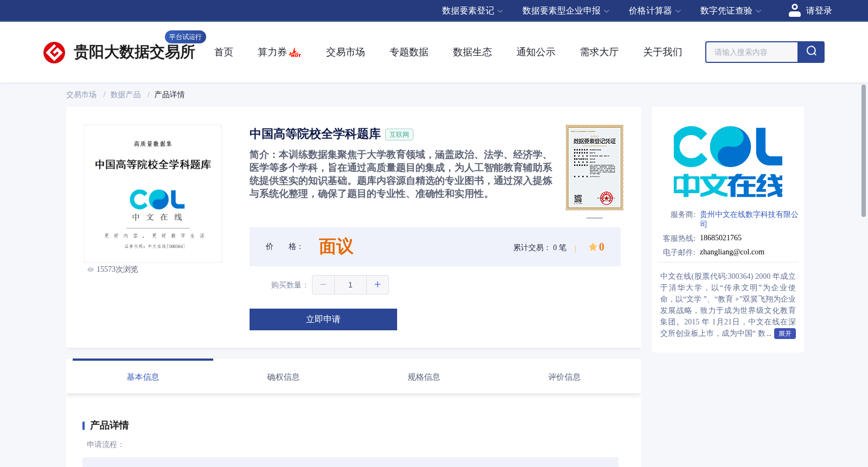This screenshot has height=467, width=868.
Task: Click the 产品详情 section heading
Action: [x=109, y=425]
